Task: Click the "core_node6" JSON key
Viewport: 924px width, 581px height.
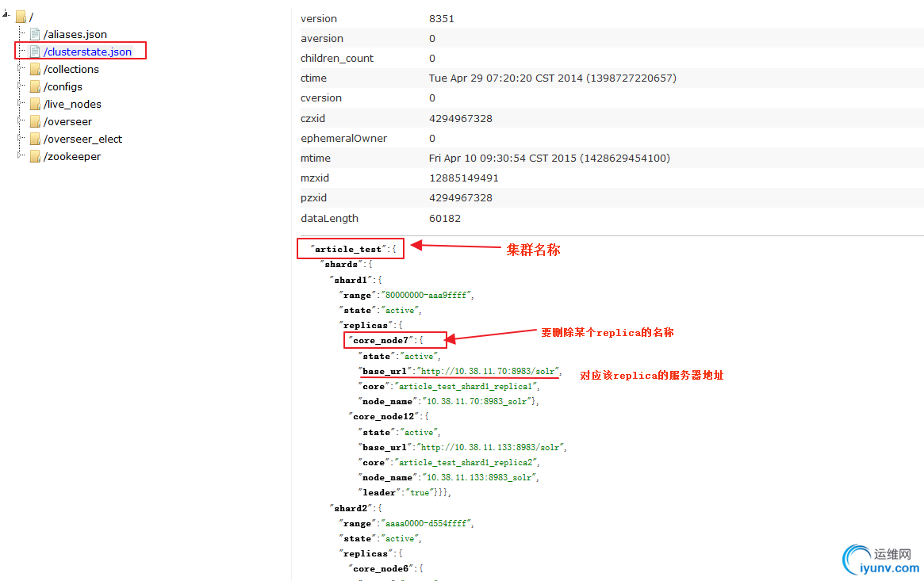Action: tap(381, 568)
